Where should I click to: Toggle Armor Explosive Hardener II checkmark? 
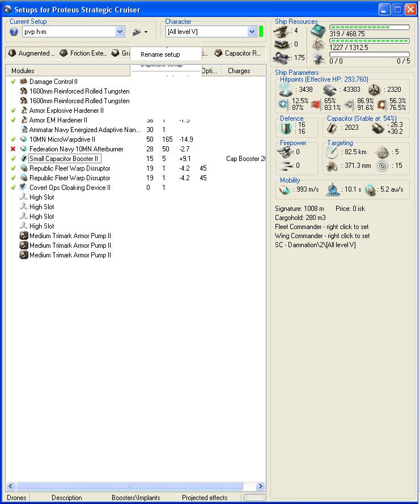click(13, 110)
